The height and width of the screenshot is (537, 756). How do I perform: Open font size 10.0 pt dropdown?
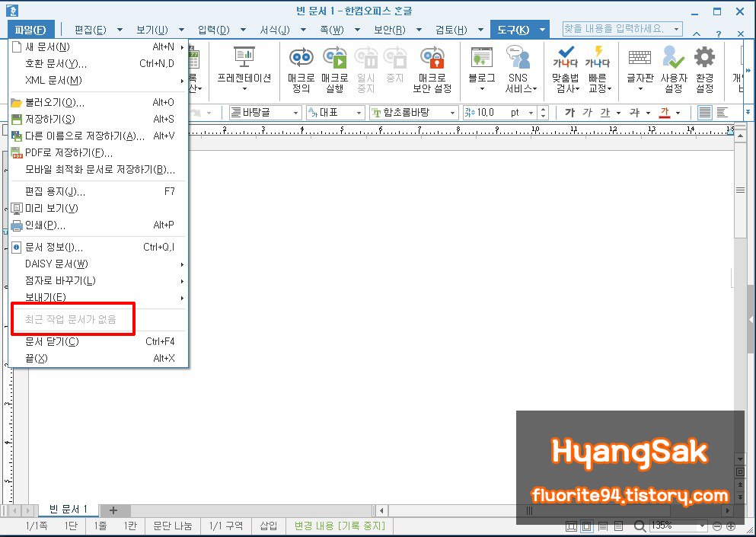tap(531, 113)
